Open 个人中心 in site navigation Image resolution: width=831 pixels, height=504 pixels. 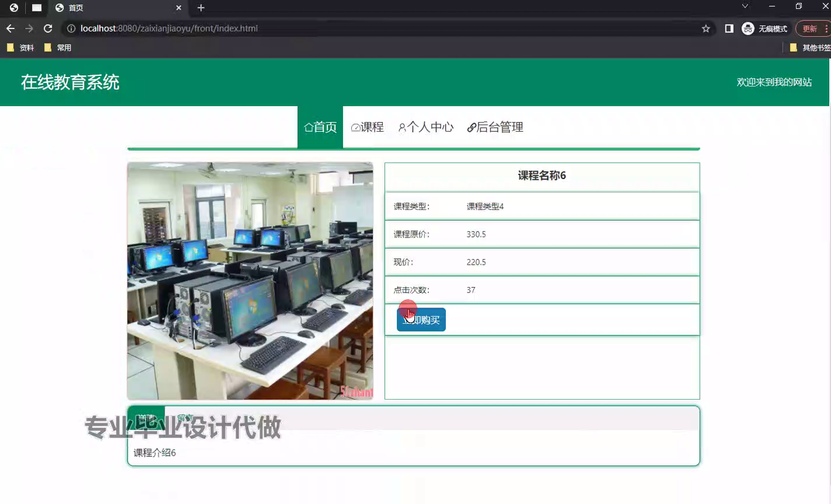point(425,127)
